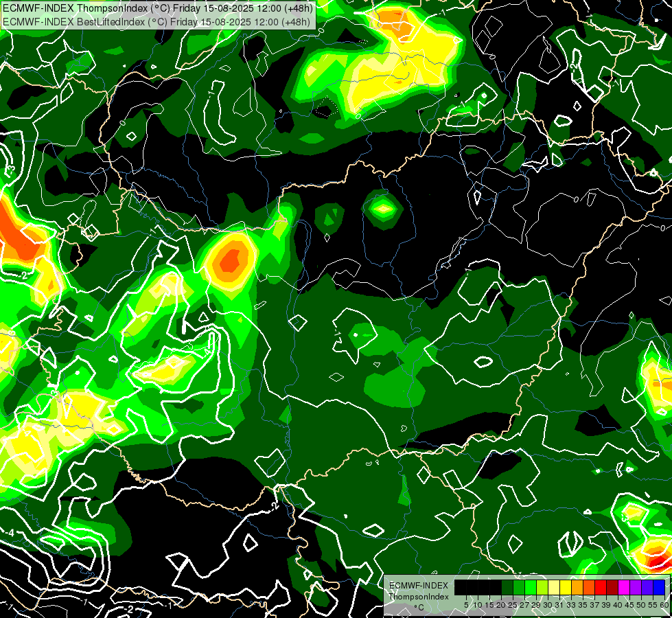Click the legend scale value 30

tap(548, 605)
